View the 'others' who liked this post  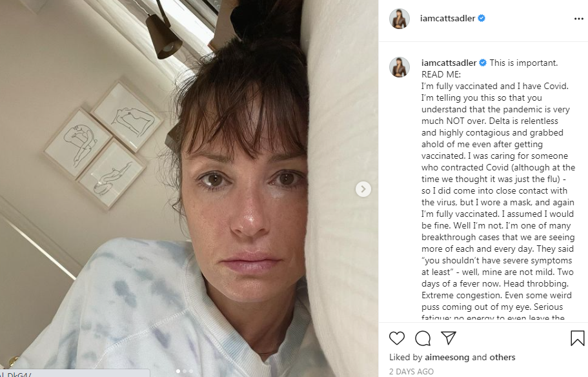[503, 357]
